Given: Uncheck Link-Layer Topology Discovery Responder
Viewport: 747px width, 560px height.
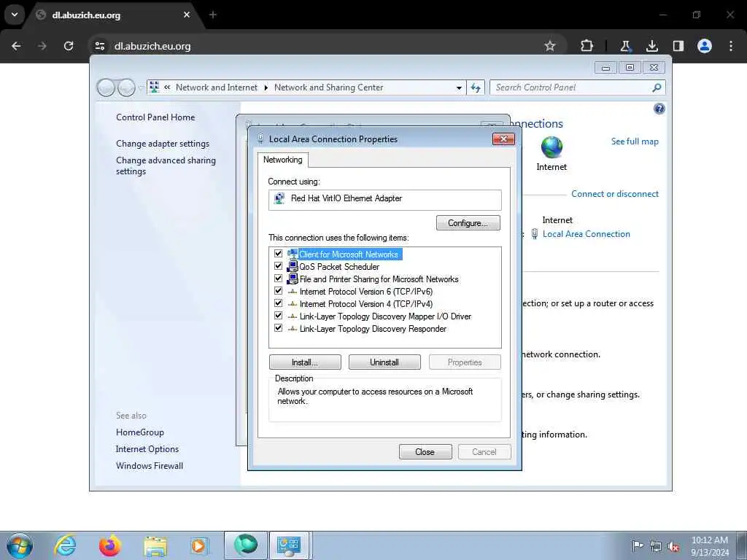Looking at the screenshot, I should point(278,328).
